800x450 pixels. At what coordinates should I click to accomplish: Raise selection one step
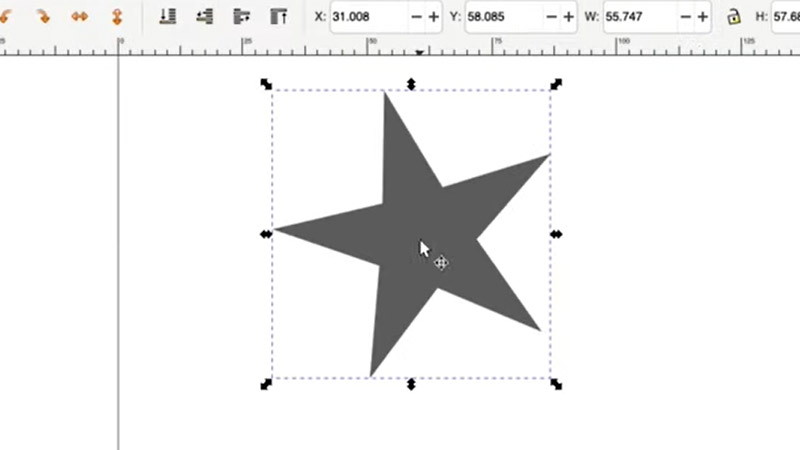(242, 16)
